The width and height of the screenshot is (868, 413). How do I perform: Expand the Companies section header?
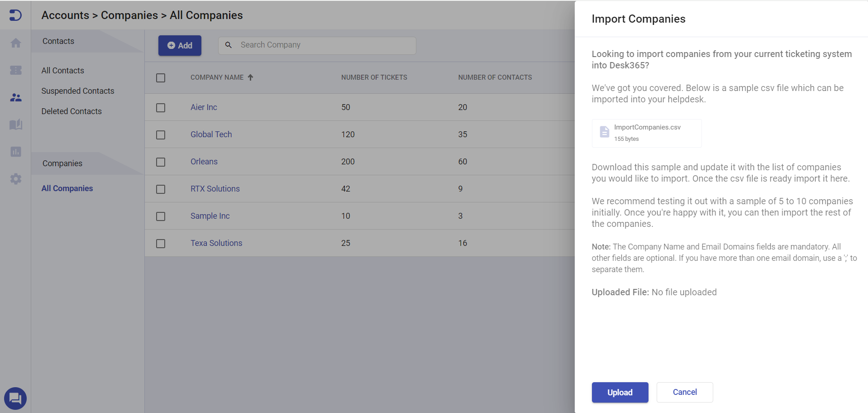click(x=62, y=163)
